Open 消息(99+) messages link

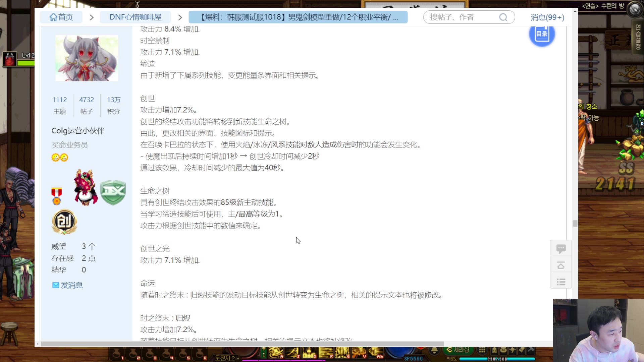547,17
